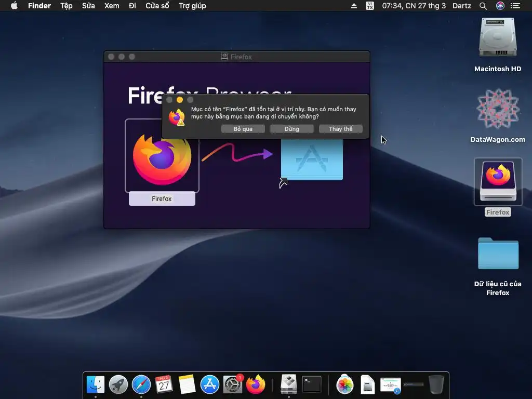This screenshot has height=399, width=532.
Task: Click the eject icon in menu bar
Action: [354, 6]
